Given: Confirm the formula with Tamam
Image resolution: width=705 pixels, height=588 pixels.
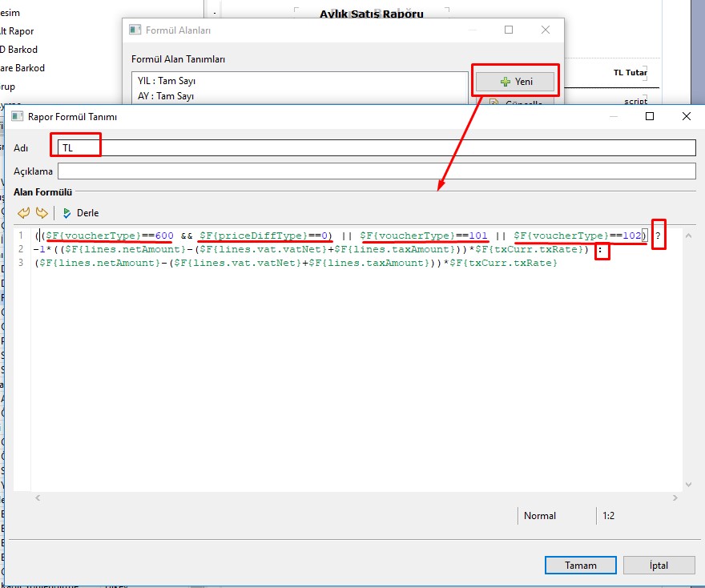Looking at the screenshot, I should coord(580,565).
